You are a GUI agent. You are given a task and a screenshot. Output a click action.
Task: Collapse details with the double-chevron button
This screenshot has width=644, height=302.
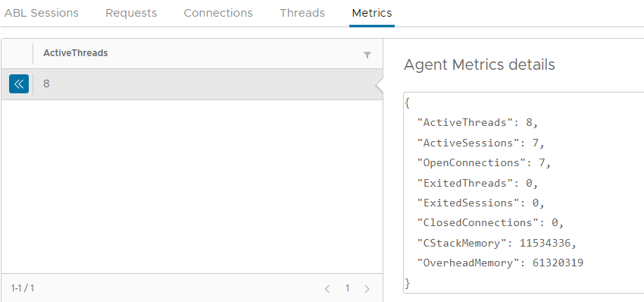click(x=19, y=84)
